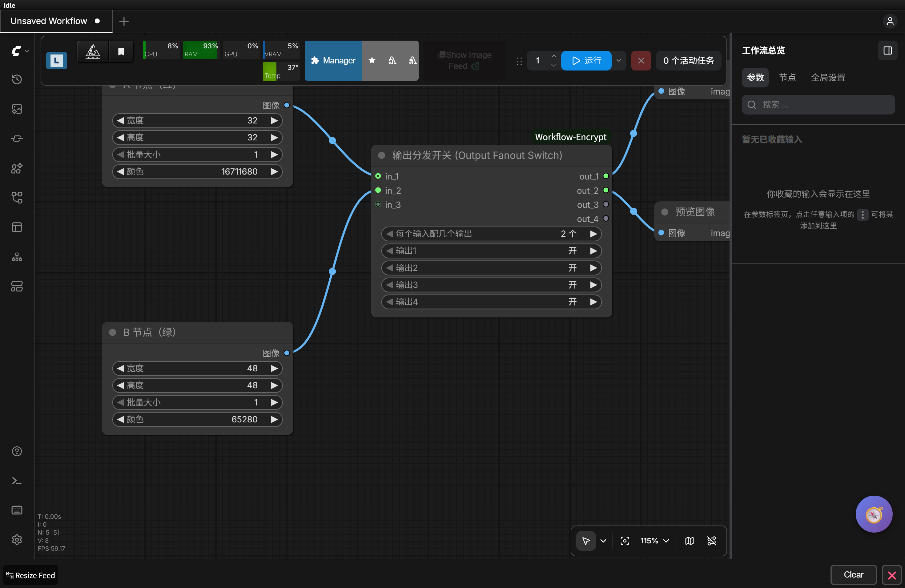Toggle the right side panel layout icon

[888, 50]
